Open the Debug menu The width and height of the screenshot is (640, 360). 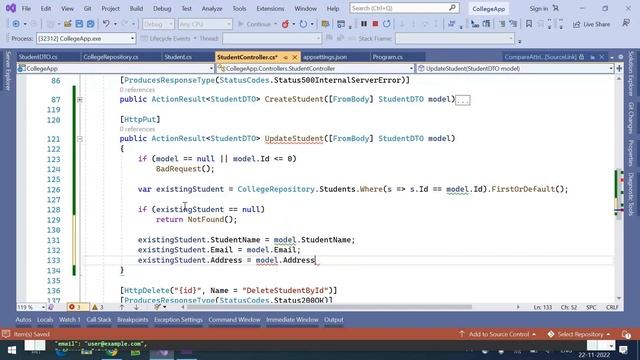click(162, 8)
